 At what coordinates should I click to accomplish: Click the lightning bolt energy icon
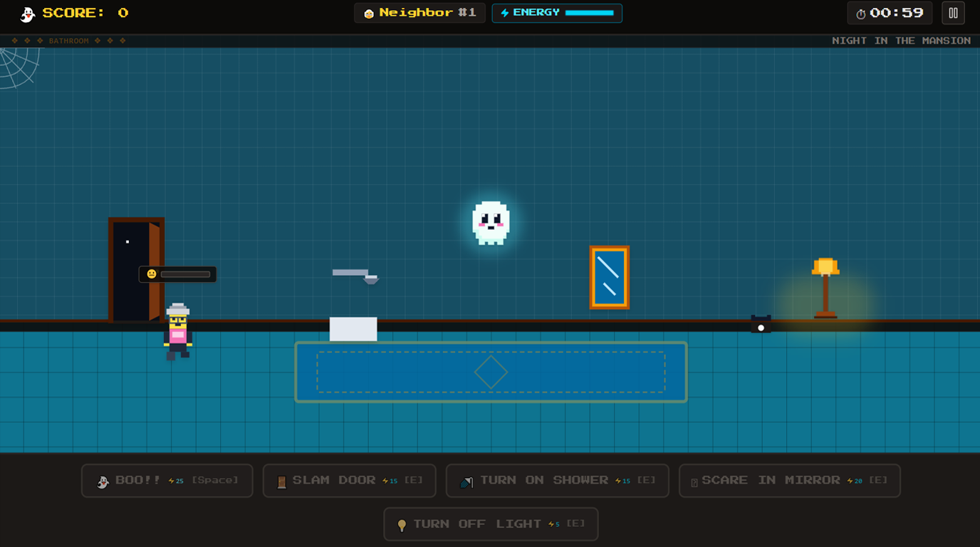coord(505,13)
